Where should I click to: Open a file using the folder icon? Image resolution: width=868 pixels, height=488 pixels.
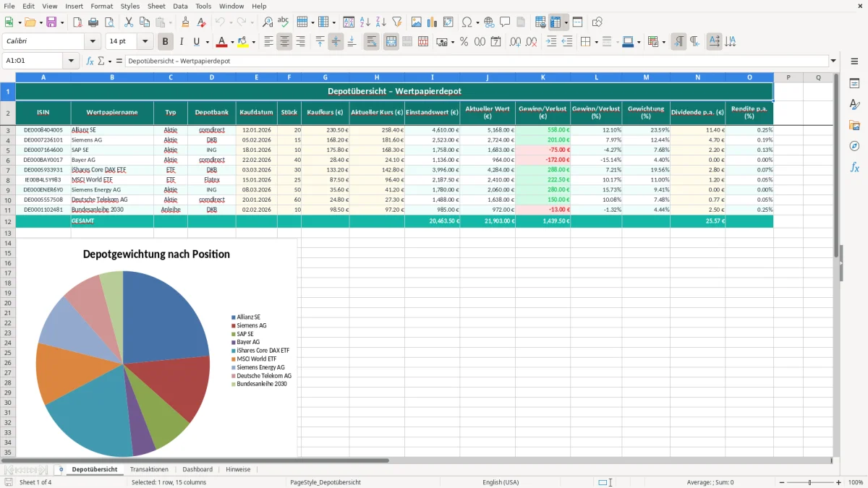(x=30, y=22)
